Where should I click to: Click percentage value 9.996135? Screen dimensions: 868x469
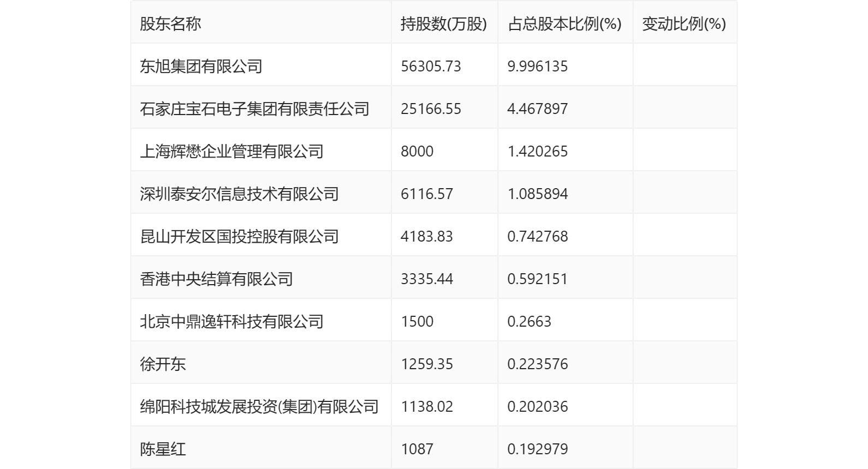538,67
